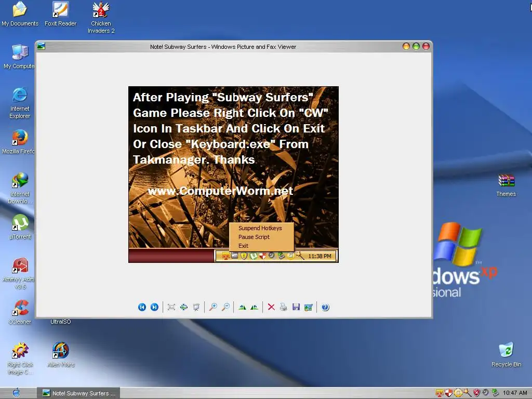Click the yellow smiley tray icon

click(x=458, y=393)
